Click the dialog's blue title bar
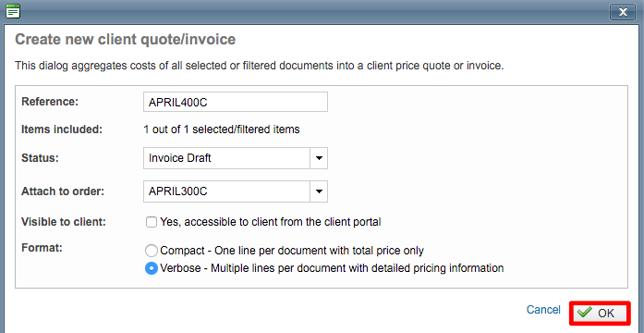The height and width of the screenshot is (333, 644). (x=312, y=11)
